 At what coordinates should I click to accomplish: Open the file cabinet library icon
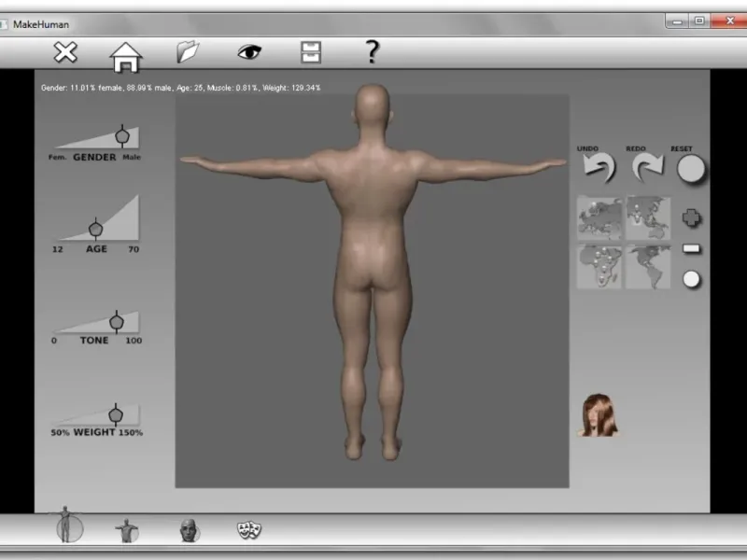pyautogui.click(x=311, y=52)
